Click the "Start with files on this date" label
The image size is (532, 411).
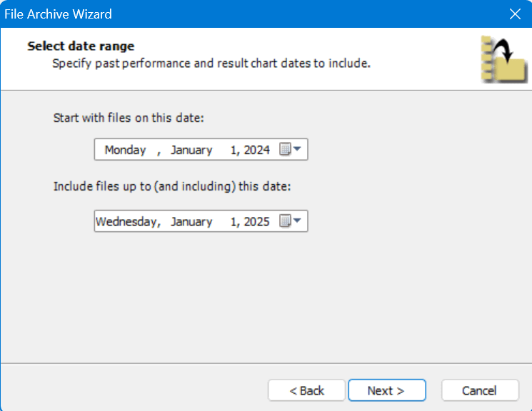(x=129, y=118)
